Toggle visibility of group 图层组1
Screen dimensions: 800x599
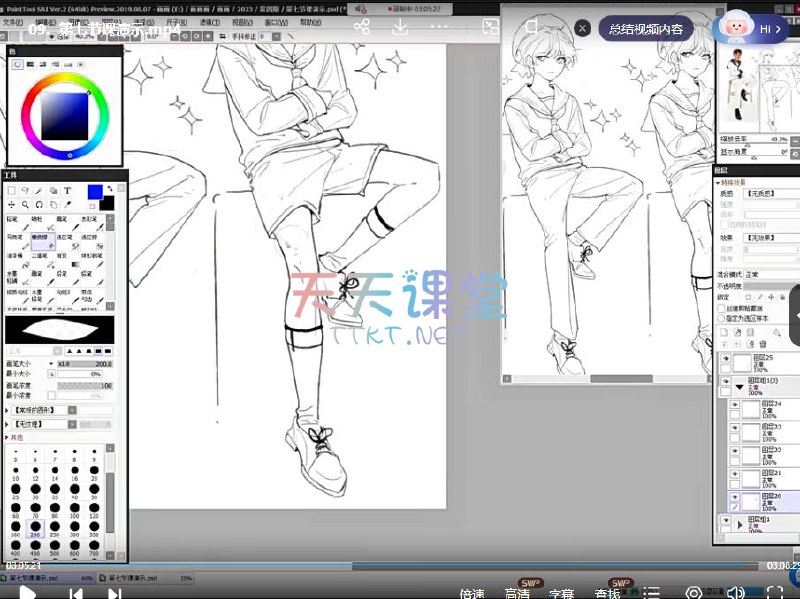[x=726, y=520]
